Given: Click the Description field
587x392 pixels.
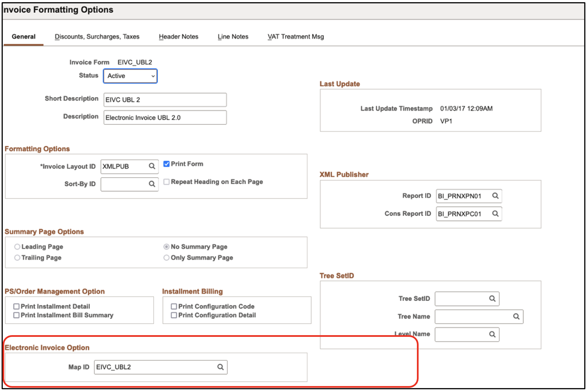Looking at the screenshot, I should (x=165, y=117).
